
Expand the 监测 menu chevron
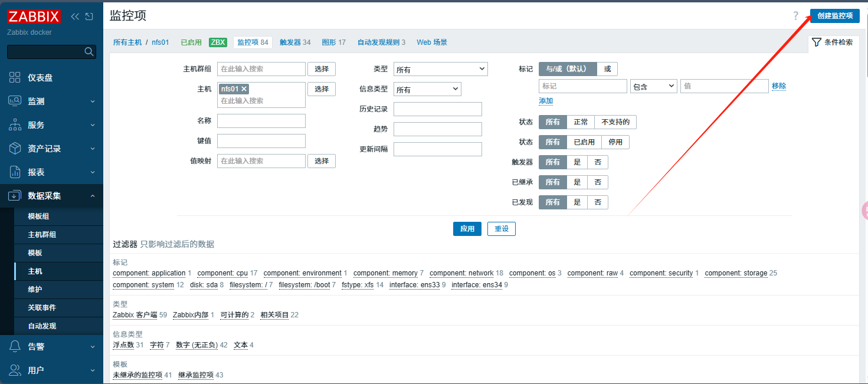[93, 101]
